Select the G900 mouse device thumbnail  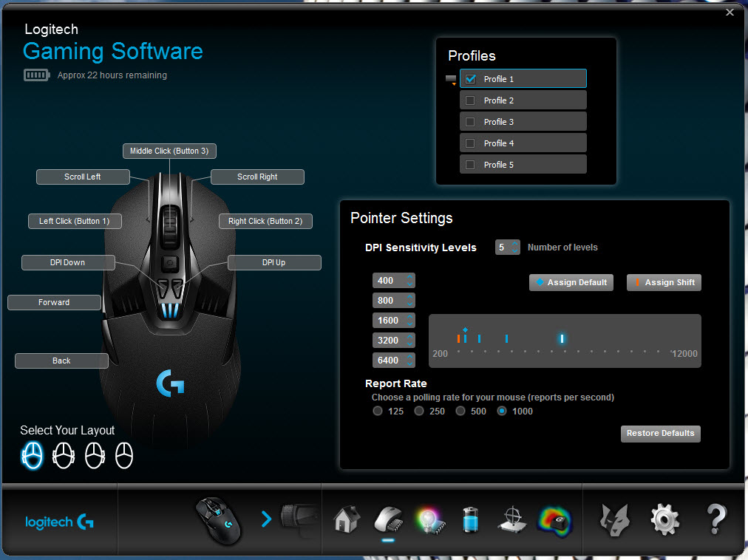click(219, 521)
